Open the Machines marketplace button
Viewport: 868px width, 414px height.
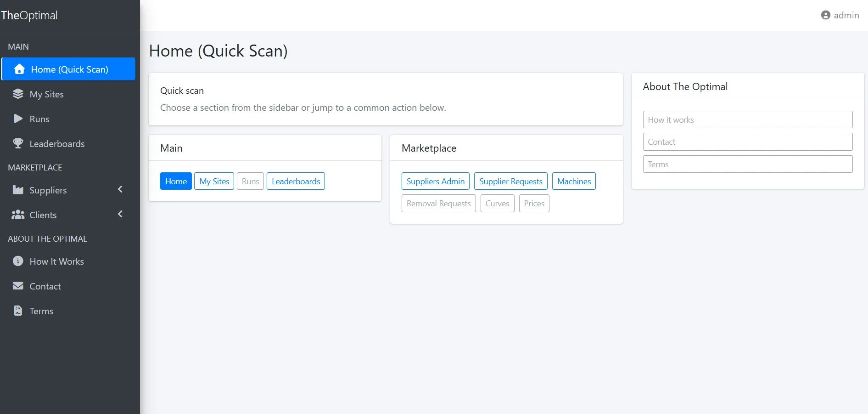click(574, 181)
